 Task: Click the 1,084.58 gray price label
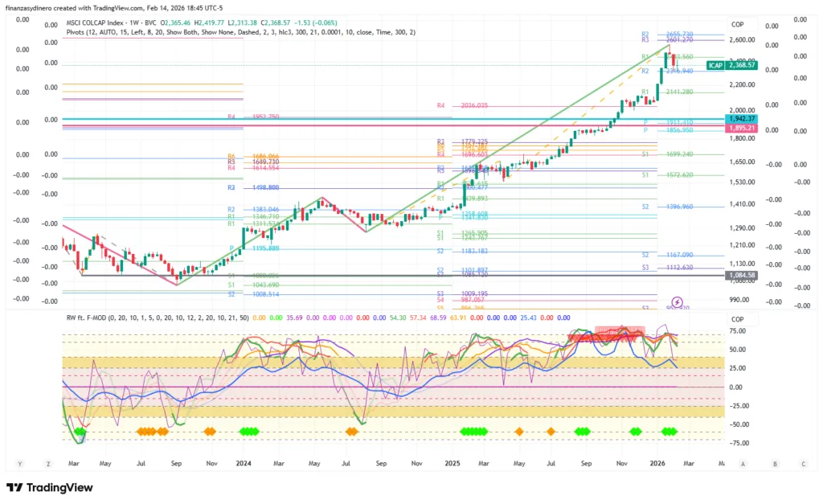[739, 275]
